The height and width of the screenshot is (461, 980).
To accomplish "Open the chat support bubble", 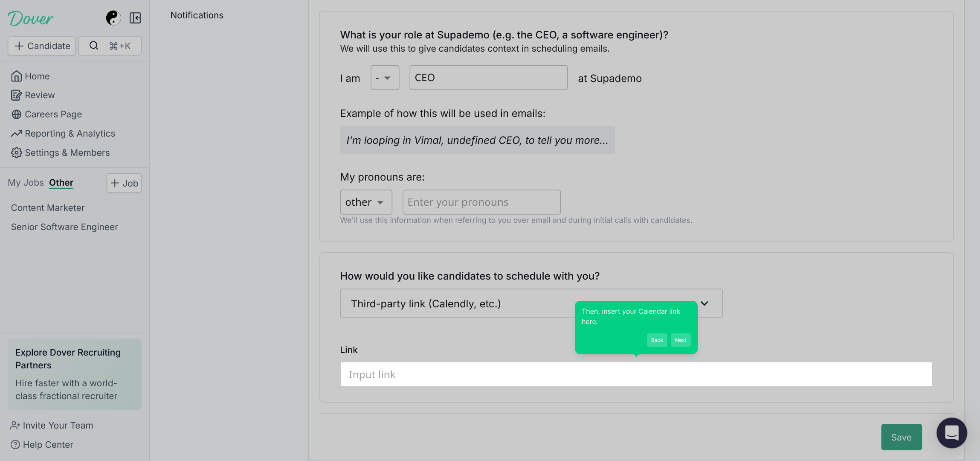I will (x=951, y=433).
